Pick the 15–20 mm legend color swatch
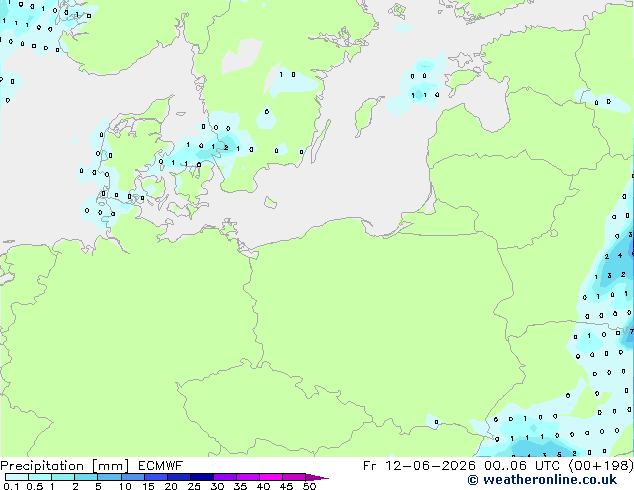The image size is (634, 490). click(x=155, y=477)
